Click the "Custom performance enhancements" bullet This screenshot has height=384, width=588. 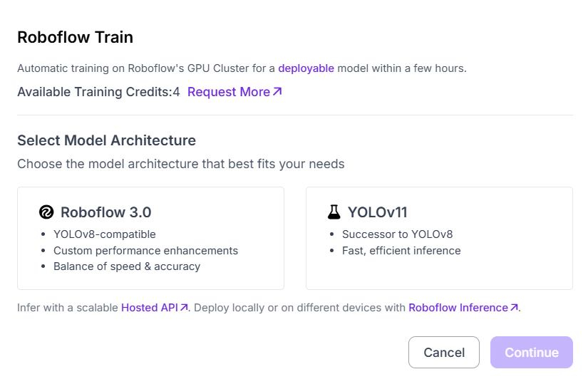[x=145, y=250]
